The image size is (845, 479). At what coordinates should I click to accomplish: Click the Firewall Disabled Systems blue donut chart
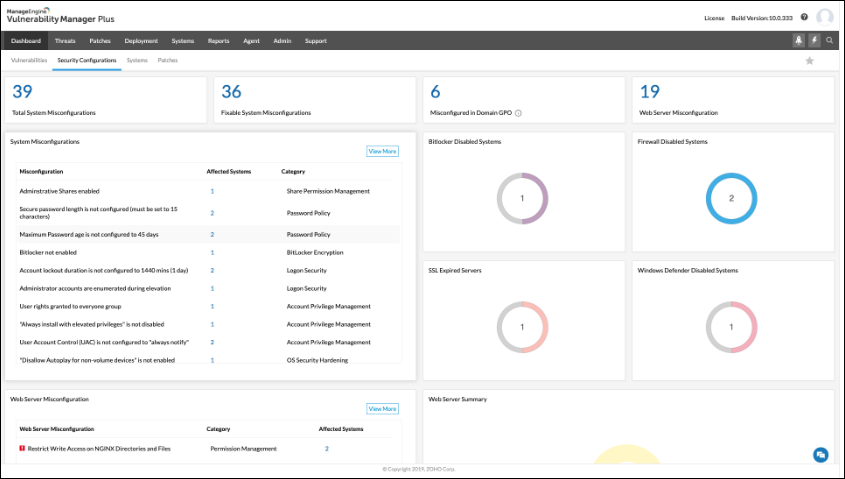click(731, 199)
